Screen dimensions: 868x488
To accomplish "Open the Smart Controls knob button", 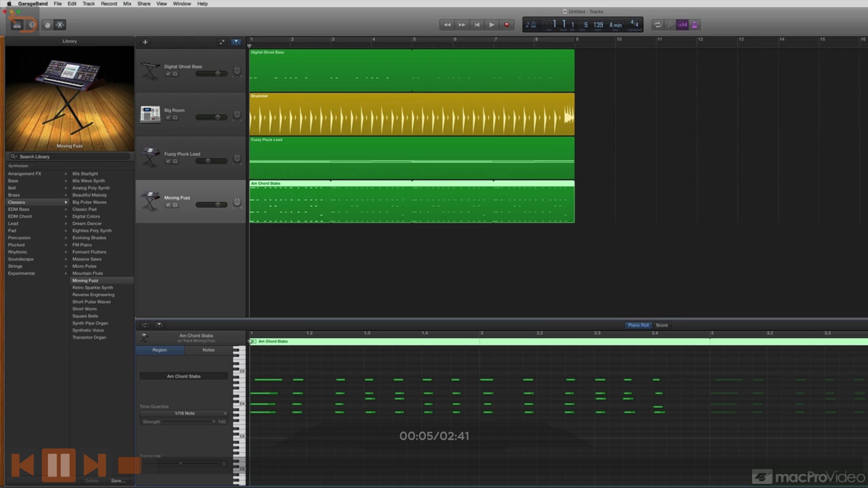I will coord(47,25).
